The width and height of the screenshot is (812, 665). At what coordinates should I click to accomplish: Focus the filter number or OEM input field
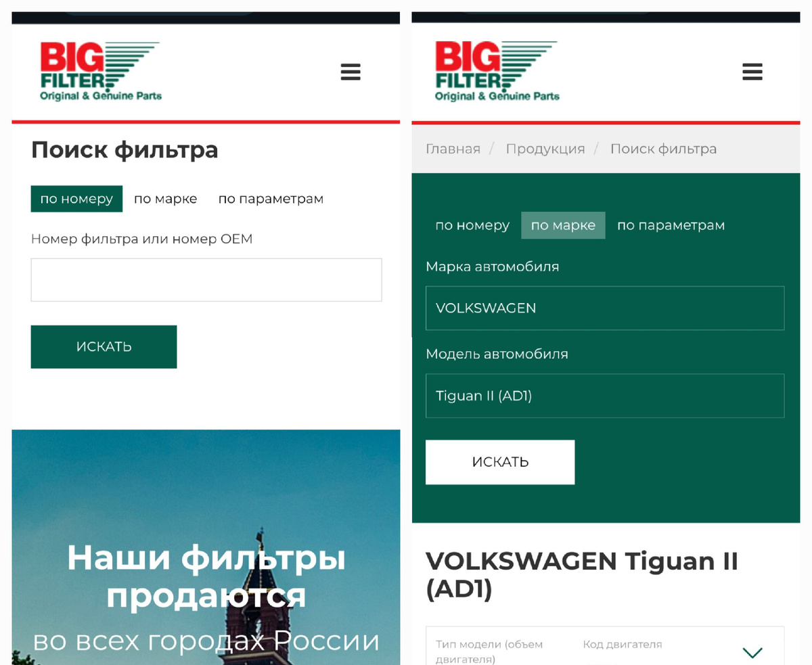206,279
